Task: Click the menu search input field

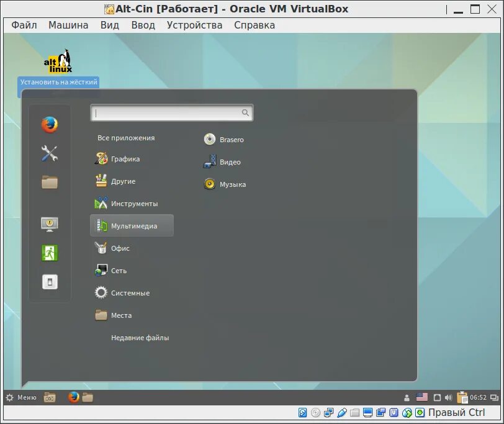Action: pos(172,113)
